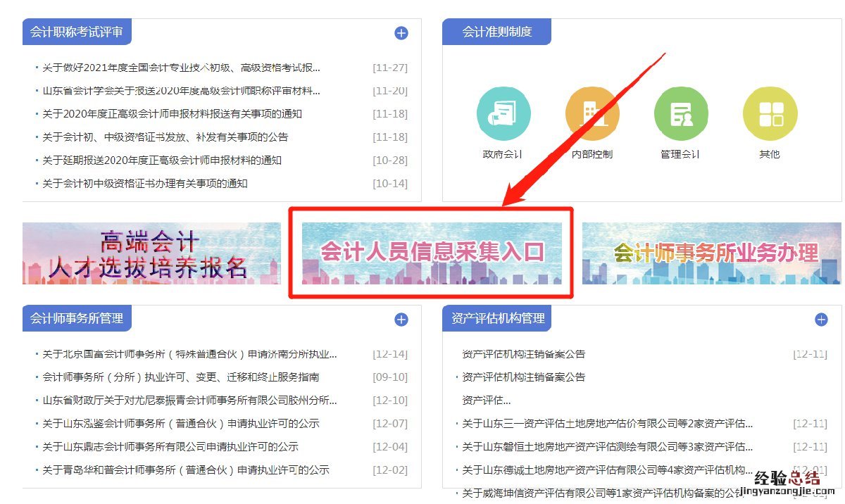The height and width of the screenshot is (504, 845).
Task: Open notice 山东省会计学会关于报送2020年度高级会计师
Action: 182,91
